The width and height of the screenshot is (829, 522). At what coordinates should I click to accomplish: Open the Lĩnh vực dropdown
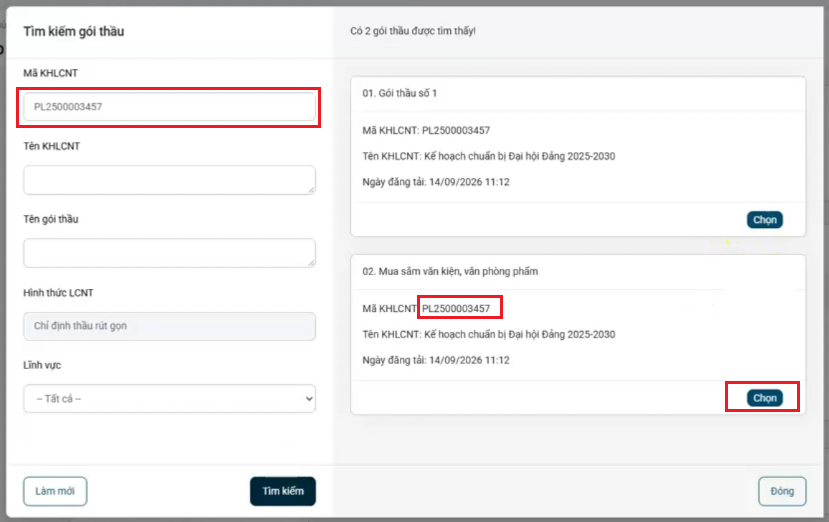pos(169,399)
